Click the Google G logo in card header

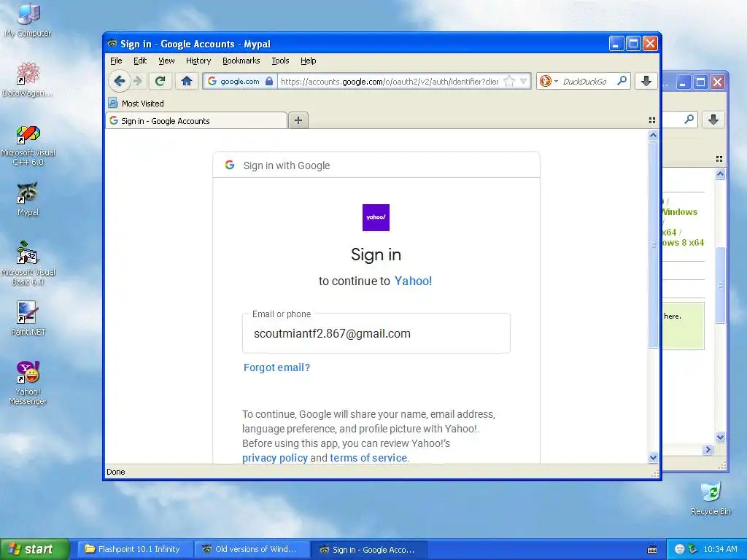pyautogui.click(x=230, y=165)
